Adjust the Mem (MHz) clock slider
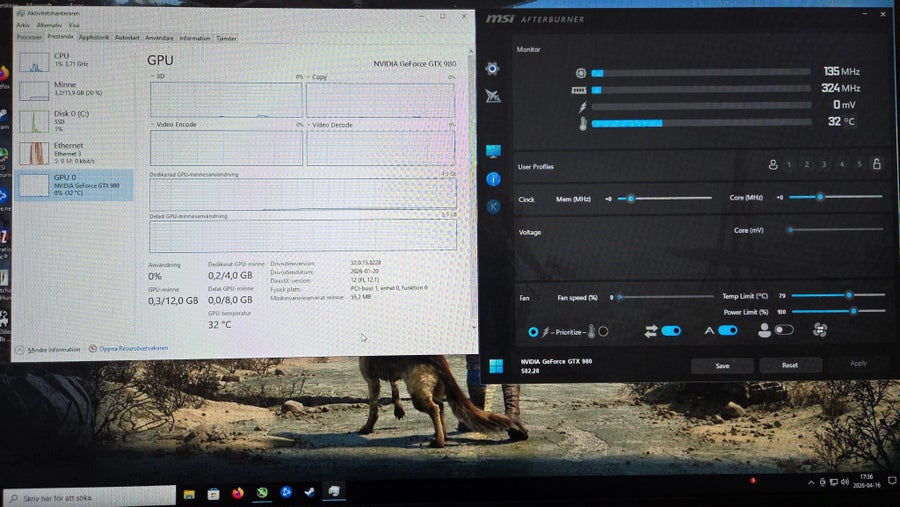Image resolution: width=900 pixels, height=507 pixels. (x=665, y=198)
